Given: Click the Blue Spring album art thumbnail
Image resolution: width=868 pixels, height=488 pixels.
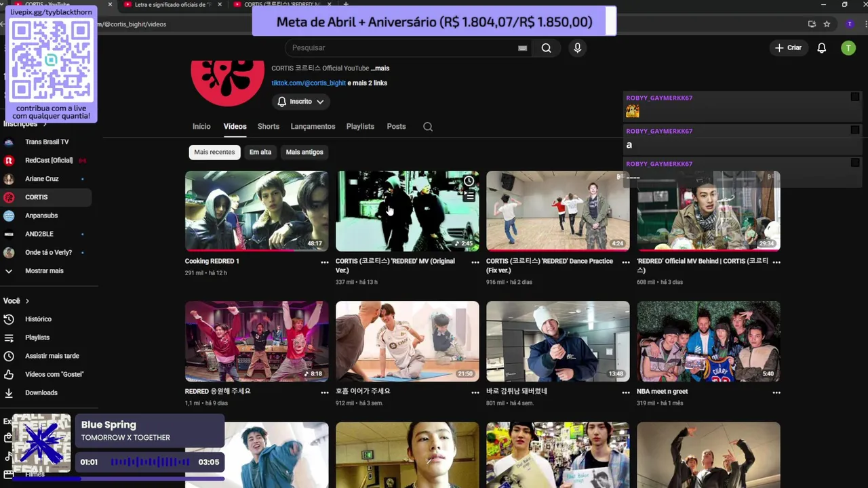Looking at the screenshot, I should click(41, 443).
